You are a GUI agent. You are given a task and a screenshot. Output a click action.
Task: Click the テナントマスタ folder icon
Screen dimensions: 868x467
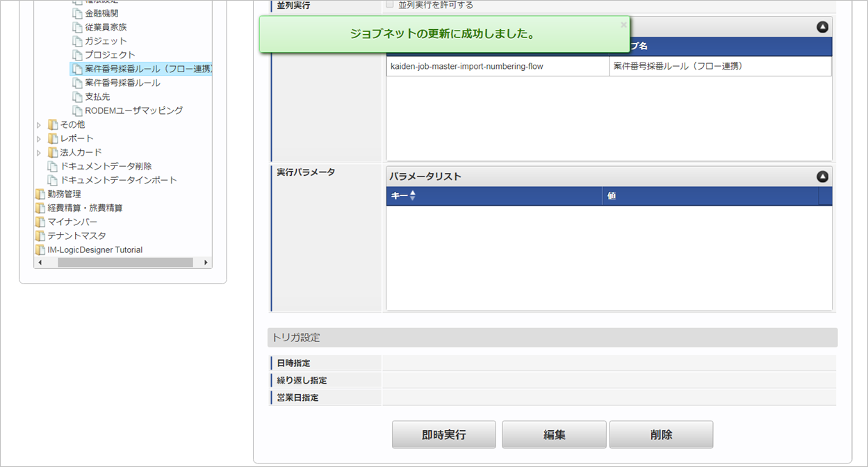click(40, 236)
